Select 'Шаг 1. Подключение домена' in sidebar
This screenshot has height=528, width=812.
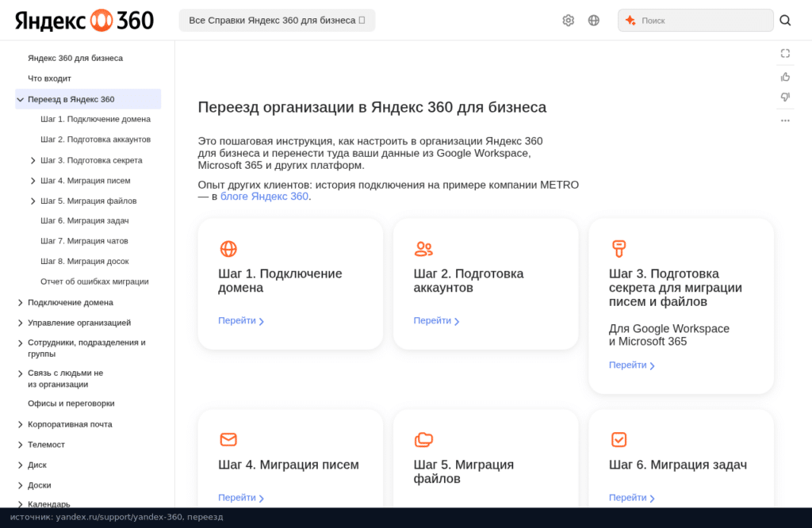(95, 119)
